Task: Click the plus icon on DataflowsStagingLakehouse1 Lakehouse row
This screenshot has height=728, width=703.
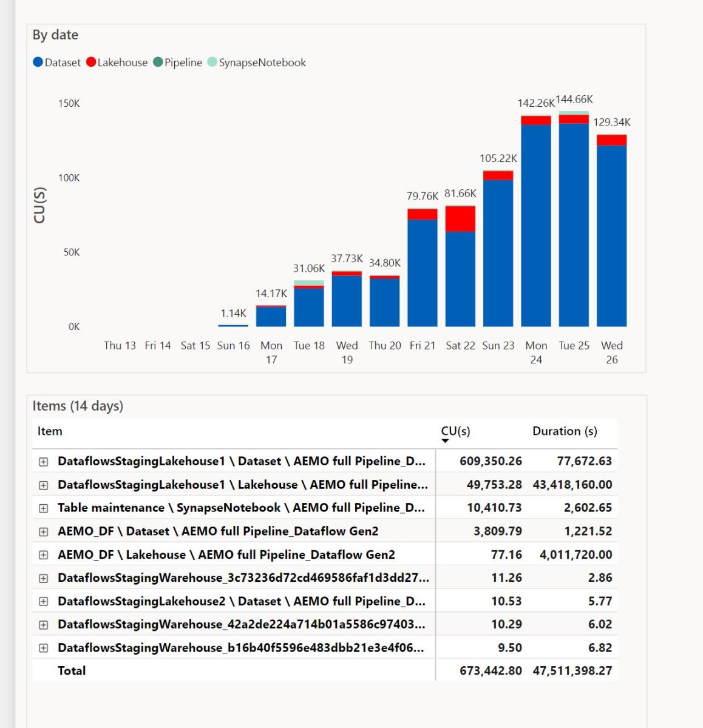Action: coord(42,484)
